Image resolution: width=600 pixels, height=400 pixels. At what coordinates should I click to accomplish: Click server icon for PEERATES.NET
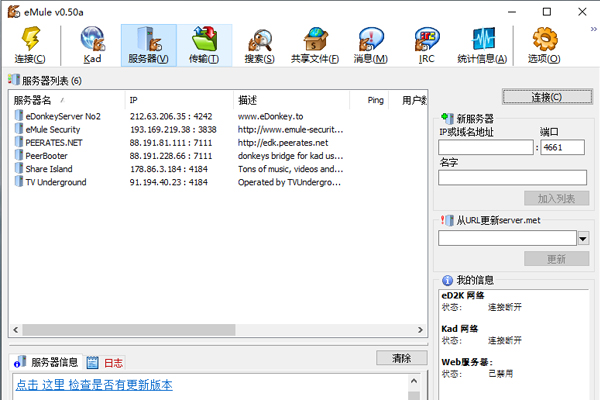tap(19, 142)
